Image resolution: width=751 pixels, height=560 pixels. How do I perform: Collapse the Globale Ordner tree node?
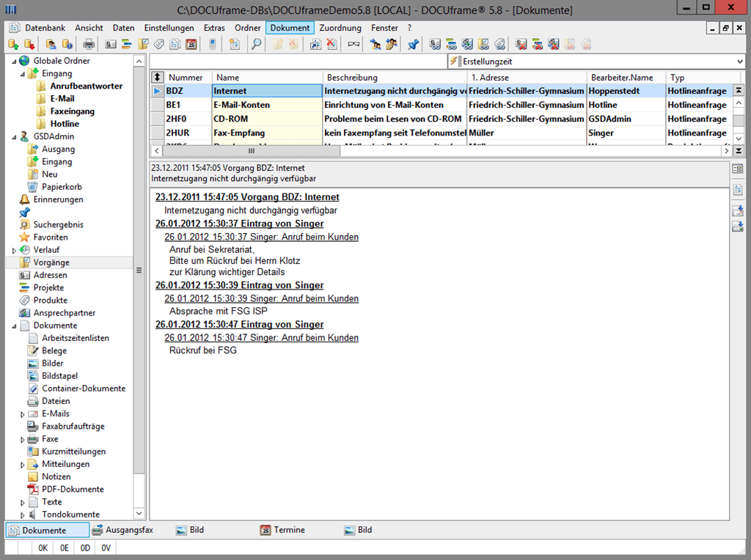[14, 61]
